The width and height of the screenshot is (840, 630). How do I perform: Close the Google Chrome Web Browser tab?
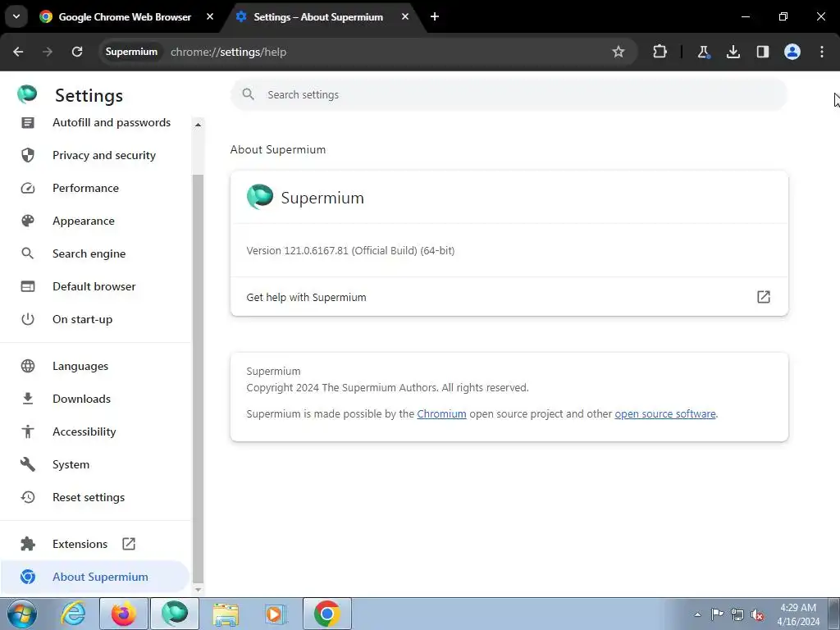(210, 16)
